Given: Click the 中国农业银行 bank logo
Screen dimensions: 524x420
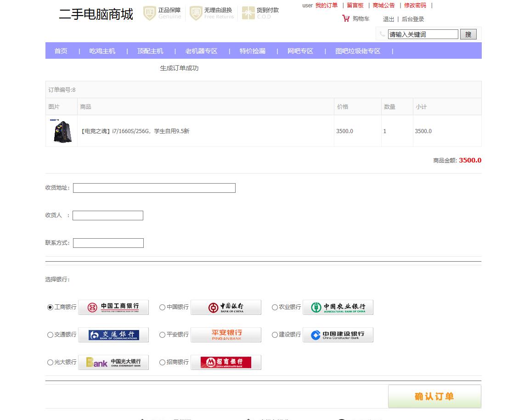Looking at the screenshot, I should tap(338, 307).
